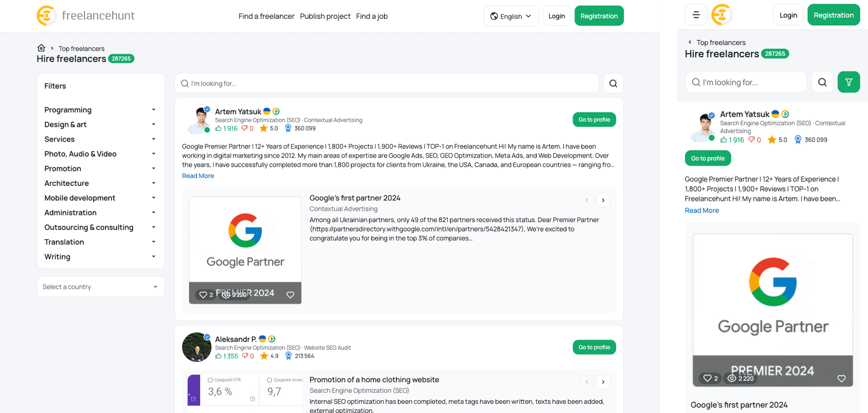Open the hamburger menu in mobile view
Image resolution: width=868 pixels, height=413 pixels.
coord(696,15)
